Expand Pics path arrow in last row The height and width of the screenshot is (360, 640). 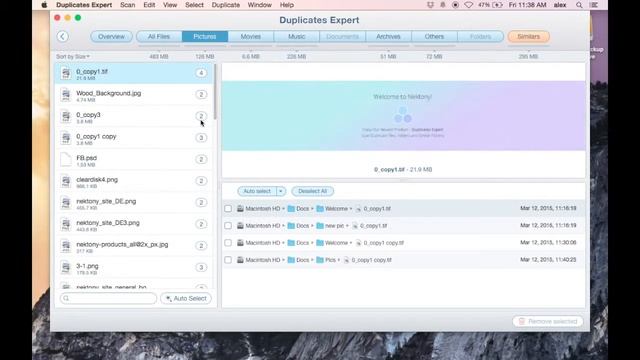339,260
